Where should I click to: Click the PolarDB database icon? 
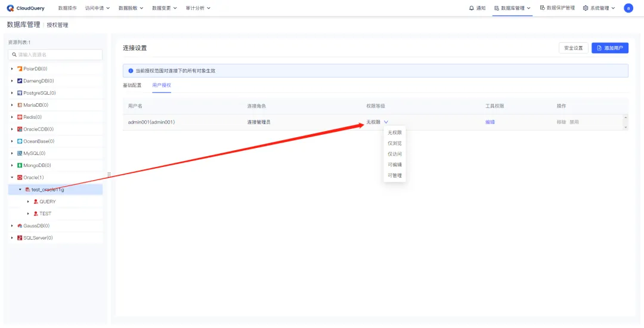point(20,69)
